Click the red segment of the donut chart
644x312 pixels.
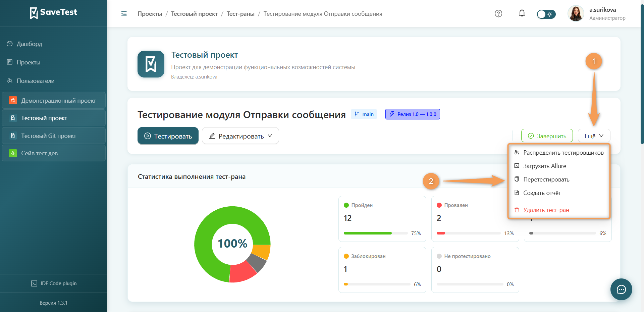tap(242, 272)
